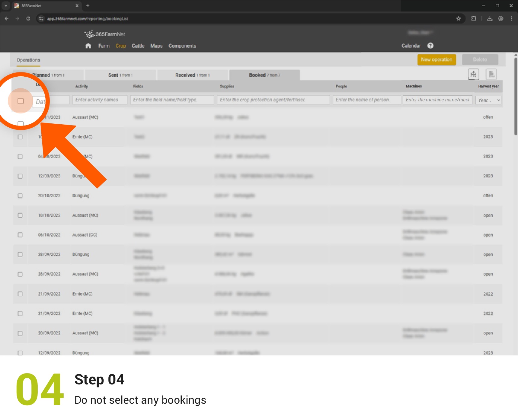Click the New operation button

(x=436, y=59)
